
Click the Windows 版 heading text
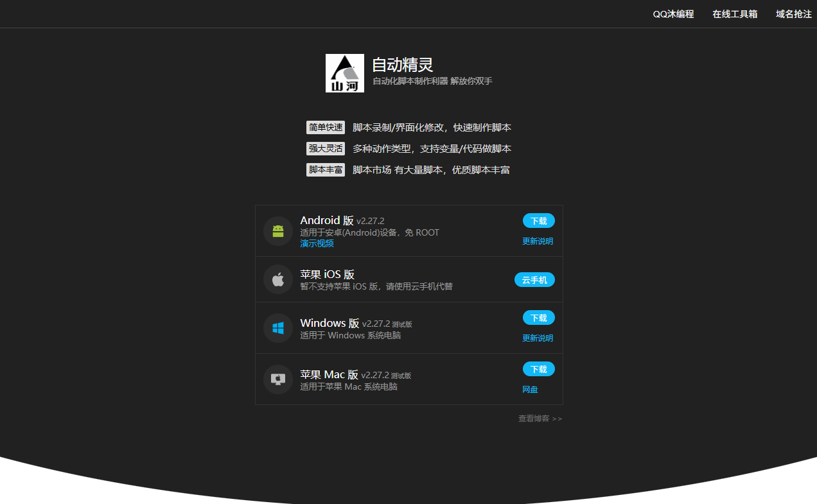tap(329, 323)
